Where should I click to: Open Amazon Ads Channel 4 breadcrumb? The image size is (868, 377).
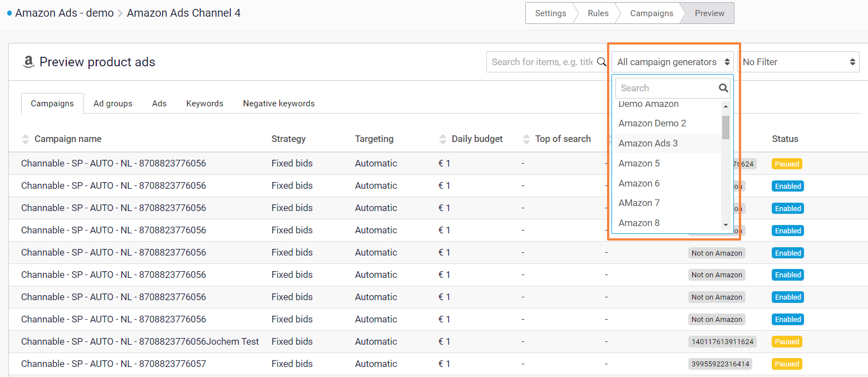(x=184, y=13)
